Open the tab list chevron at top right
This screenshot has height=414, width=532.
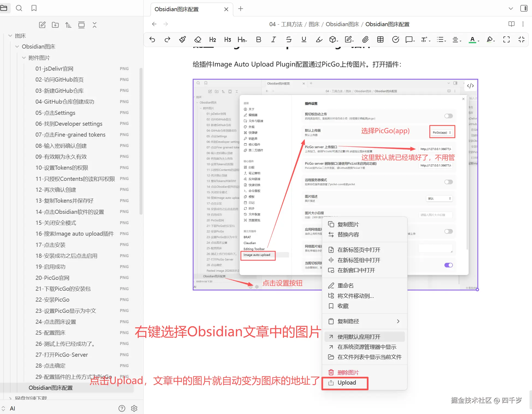pos(510,8)
